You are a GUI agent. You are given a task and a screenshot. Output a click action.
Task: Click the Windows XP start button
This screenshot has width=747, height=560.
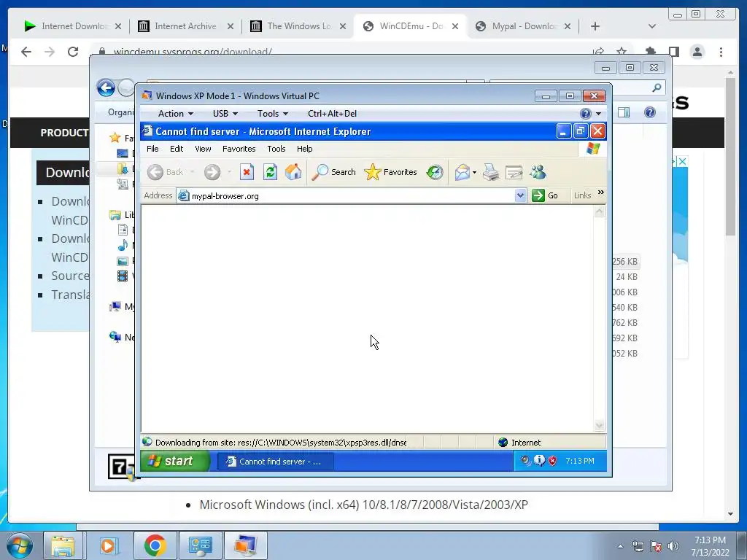coord(175,461)
